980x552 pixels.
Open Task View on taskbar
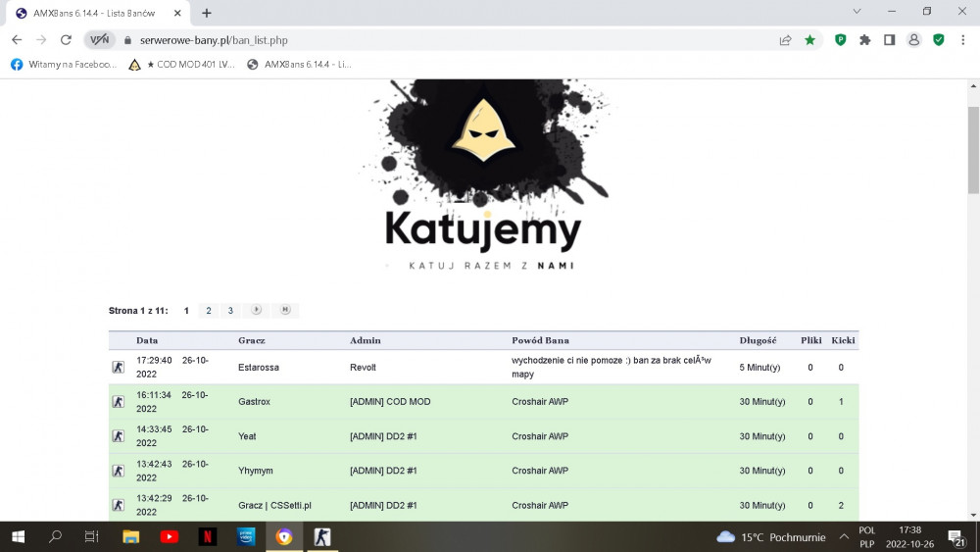pos(92,537)
